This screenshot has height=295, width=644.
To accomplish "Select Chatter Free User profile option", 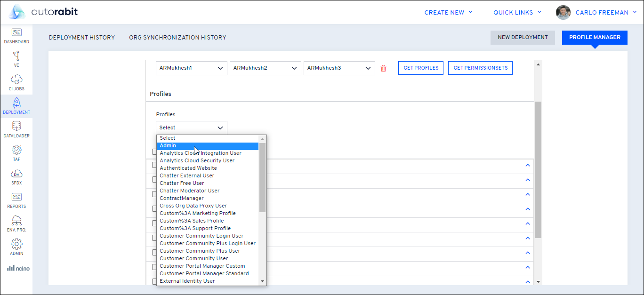I will (x=182, y=183).
